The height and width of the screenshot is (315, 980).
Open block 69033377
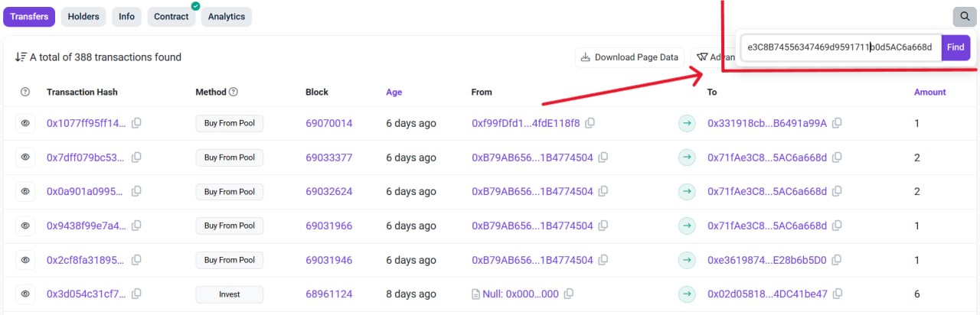coord(329,157)
